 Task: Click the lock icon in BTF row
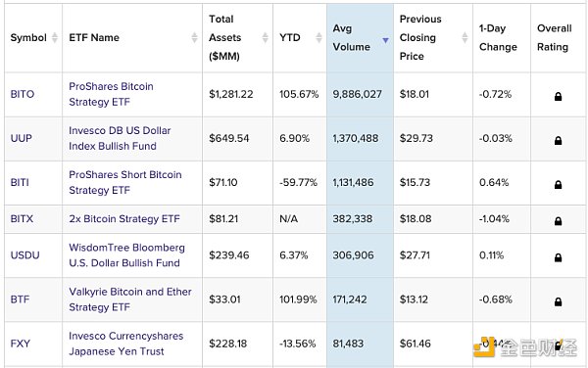(558, 301)
